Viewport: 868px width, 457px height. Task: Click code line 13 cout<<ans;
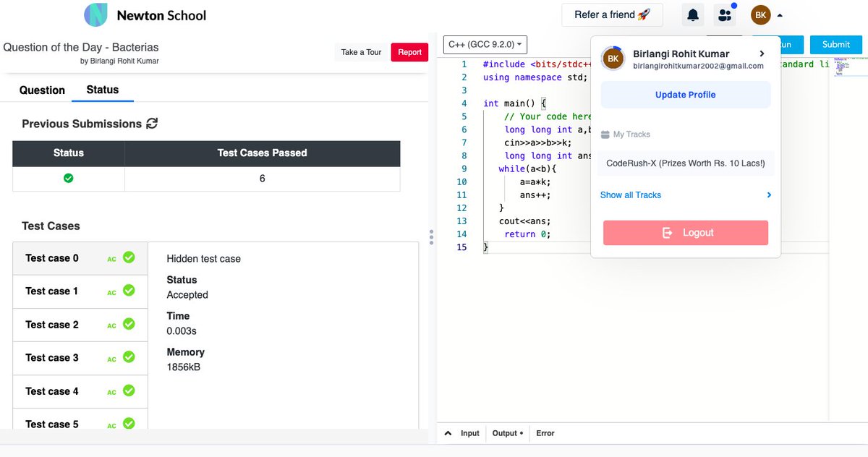[524, 221]
